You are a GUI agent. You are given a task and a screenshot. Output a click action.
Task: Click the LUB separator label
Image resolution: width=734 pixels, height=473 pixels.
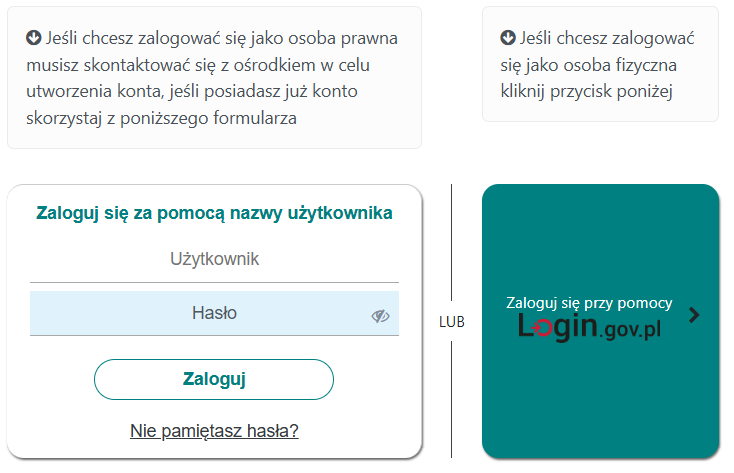[452, 323]
